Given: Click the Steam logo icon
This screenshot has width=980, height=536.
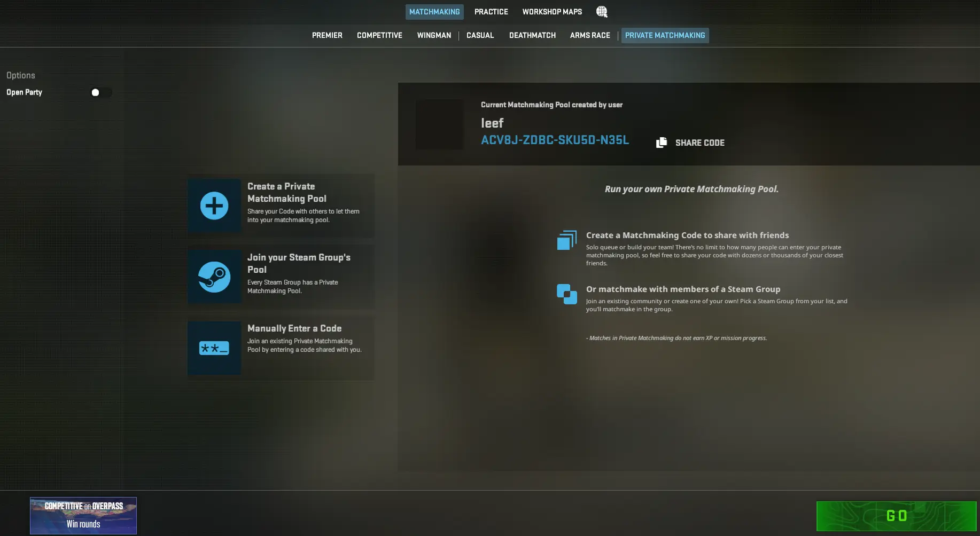Looking at the screenshot, I should pos(214,277).
